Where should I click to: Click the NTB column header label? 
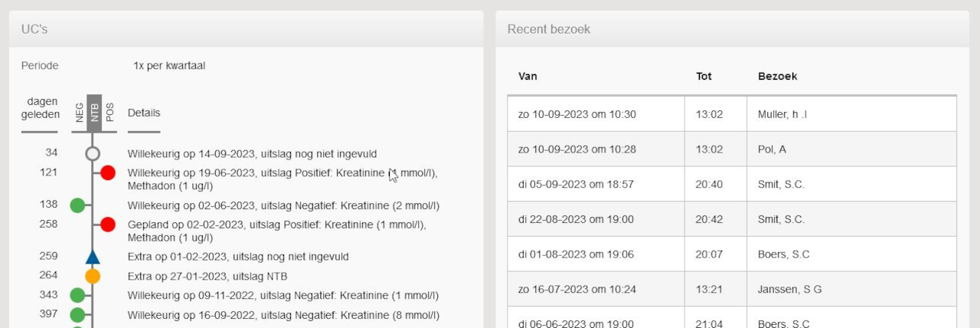click(94, 113)
